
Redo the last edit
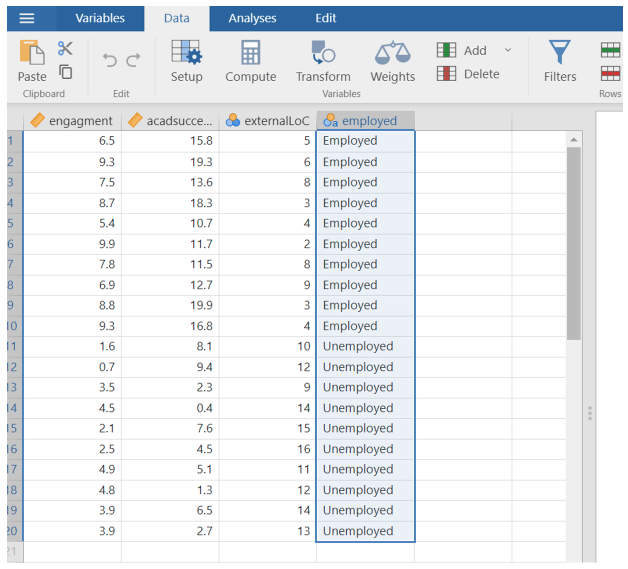(x=134, y=60)
